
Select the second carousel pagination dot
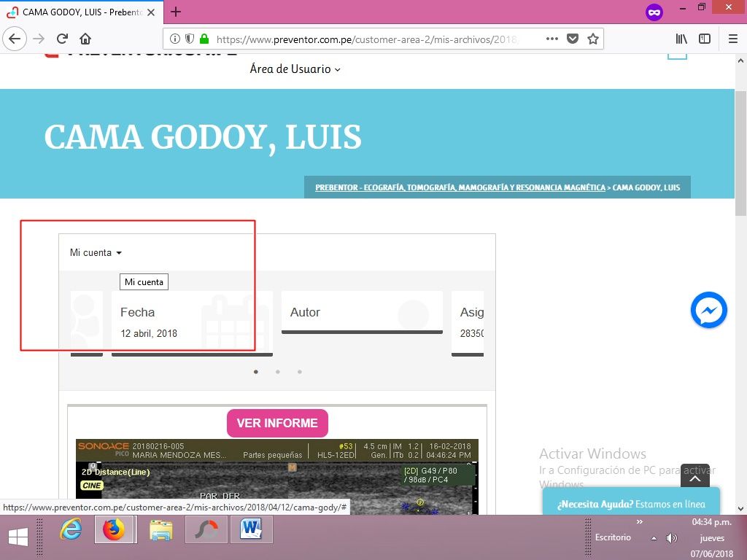278,372
